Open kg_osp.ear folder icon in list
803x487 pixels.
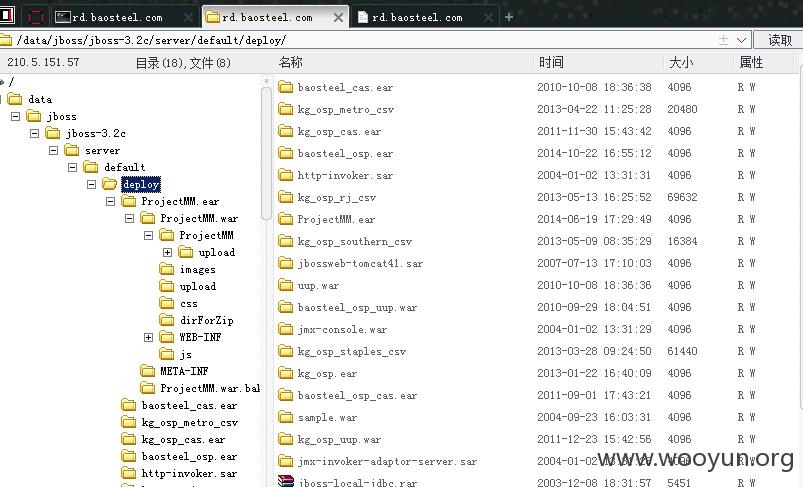[285, 373]
